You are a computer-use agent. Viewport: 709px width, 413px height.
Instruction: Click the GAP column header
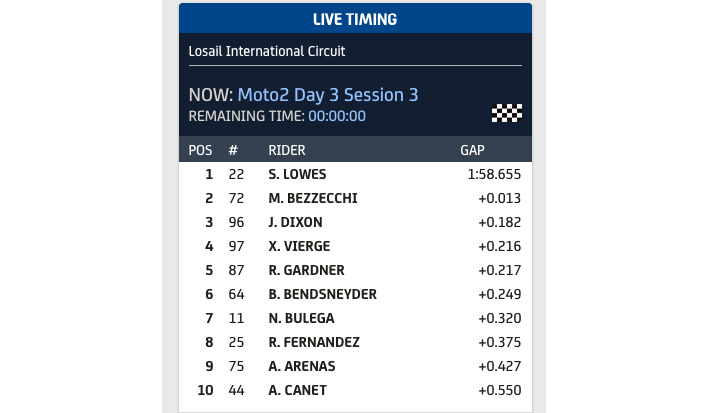coord(471,150)
